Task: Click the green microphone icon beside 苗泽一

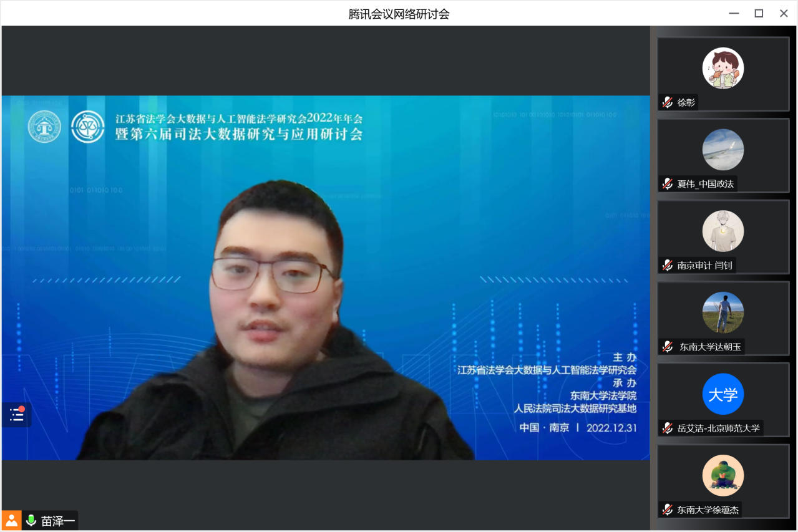Action: pos(31,521)
